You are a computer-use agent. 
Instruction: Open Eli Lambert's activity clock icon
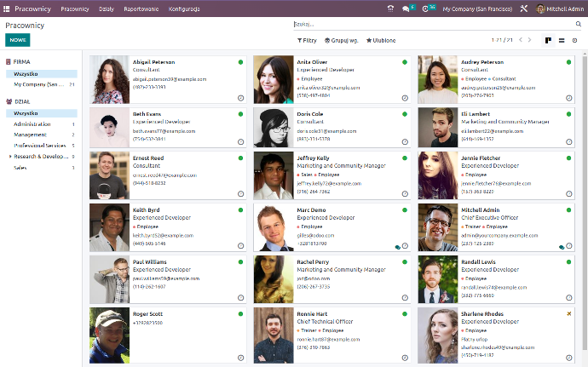point(569,141)
